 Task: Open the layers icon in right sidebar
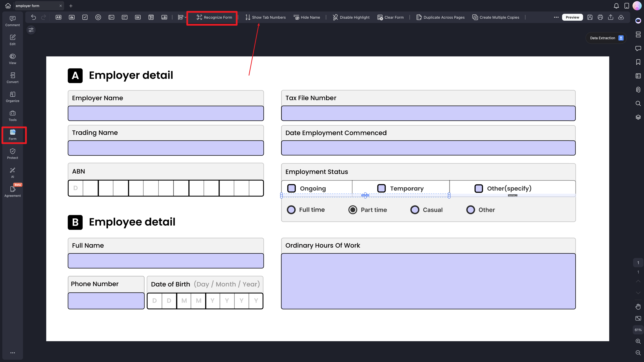638,117
